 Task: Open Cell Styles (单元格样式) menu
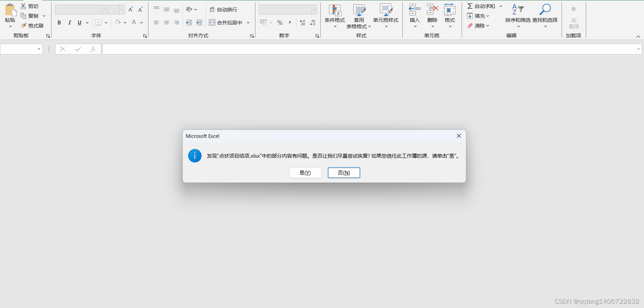(386, 16)
